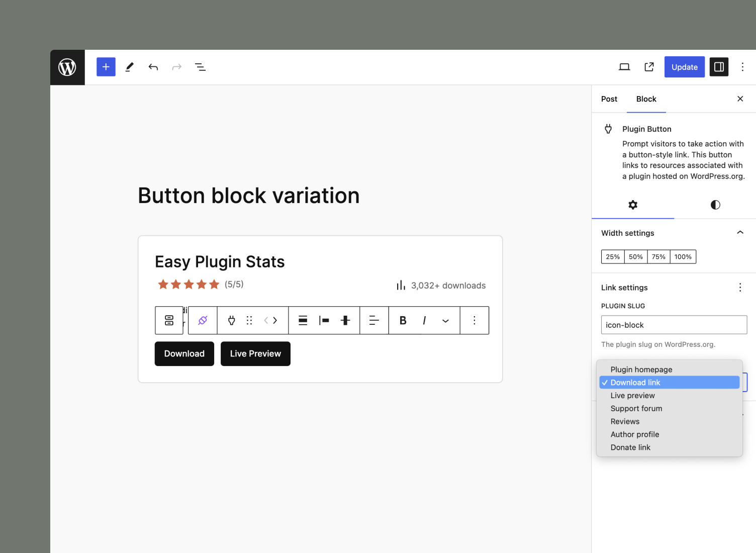This screenshot has height=553, width=756.
Task: Choose Download link option
Action: (670, 383)
